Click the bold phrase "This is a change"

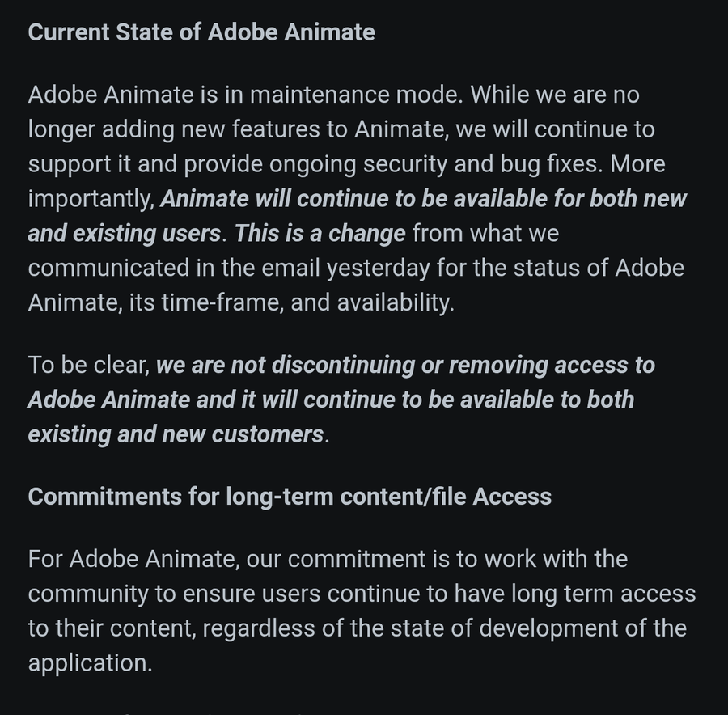(x=320, y=234)
